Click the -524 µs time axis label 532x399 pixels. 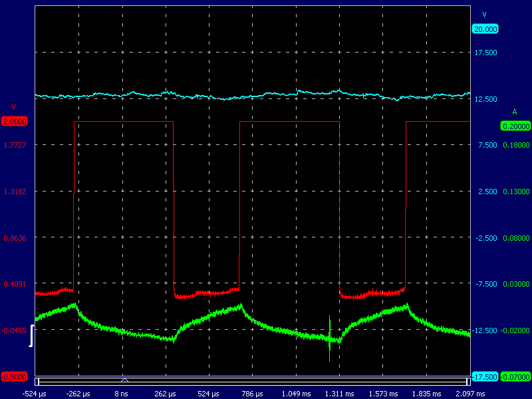click(34, 394)
